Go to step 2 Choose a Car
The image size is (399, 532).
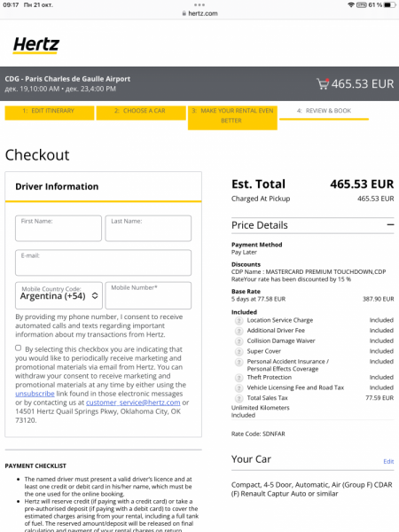click(x=141, y=113)
